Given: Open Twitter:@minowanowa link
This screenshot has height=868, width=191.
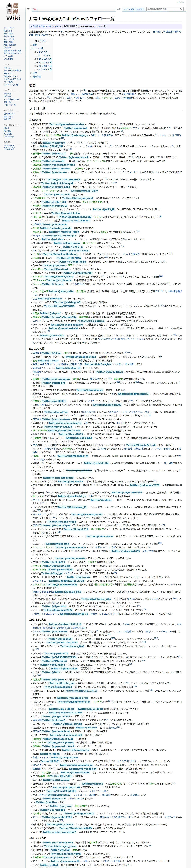Looking at the screenshot, I should tap(56, 379).
